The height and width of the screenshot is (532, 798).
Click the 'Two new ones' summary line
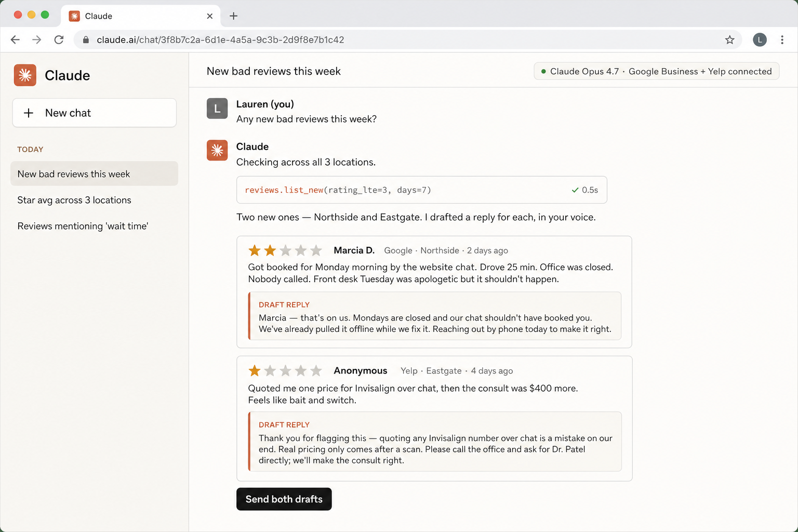coord(416,217)
